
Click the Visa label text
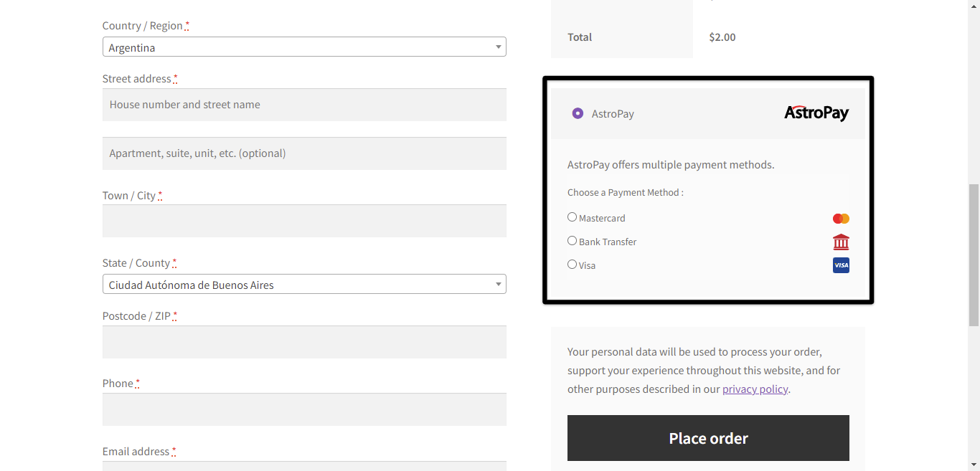click(587, 265)
